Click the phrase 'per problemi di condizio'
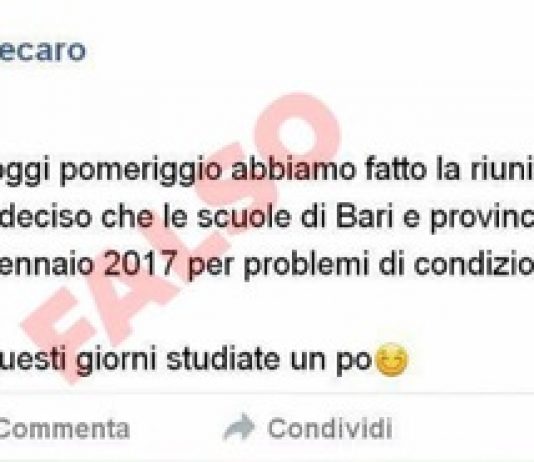This screenshot has height=462, width=534. [361, 266]
